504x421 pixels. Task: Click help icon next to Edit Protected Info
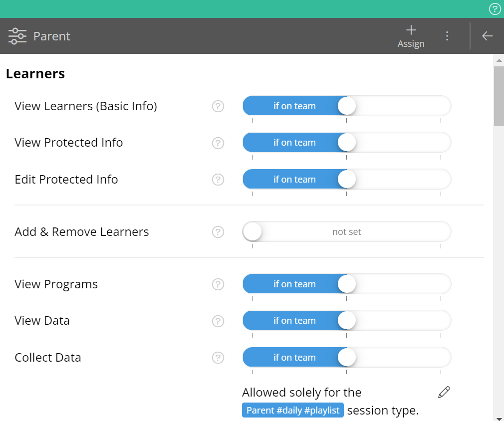(x=218, y=180)
